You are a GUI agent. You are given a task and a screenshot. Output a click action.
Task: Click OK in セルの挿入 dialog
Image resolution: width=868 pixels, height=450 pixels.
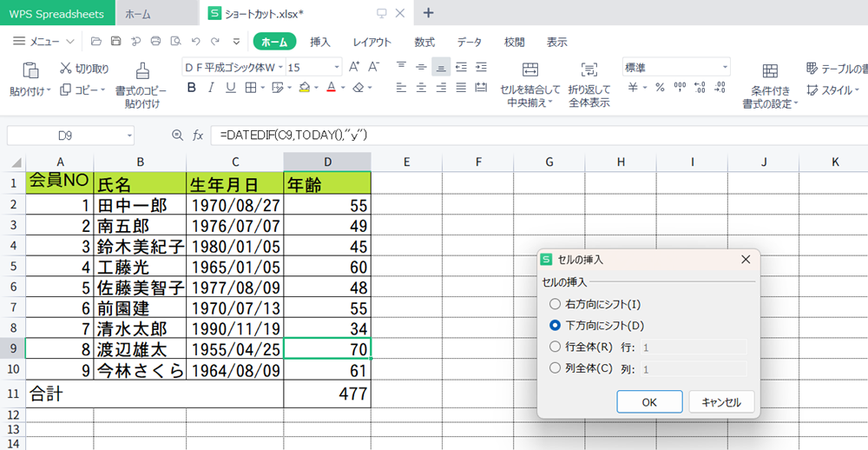[649, 402]
